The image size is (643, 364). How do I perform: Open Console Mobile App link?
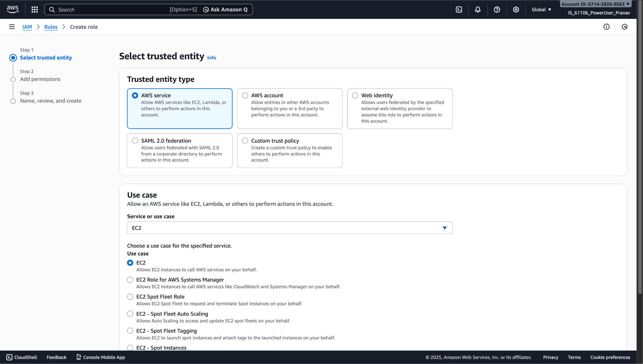tap(101, 357)
